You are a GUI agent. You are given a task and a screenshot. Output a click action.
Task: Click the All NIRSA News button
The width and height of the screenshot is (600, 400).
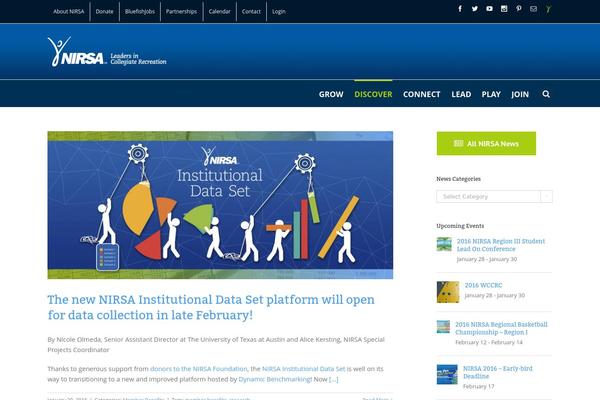[x=486, y=144]
